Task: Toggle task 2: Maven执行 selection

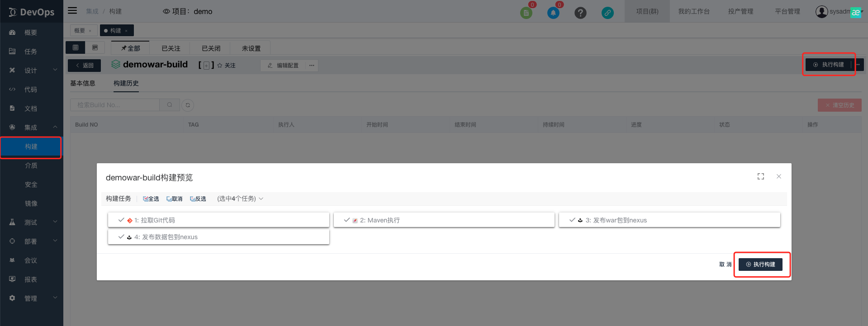Action: pos(444,220)
